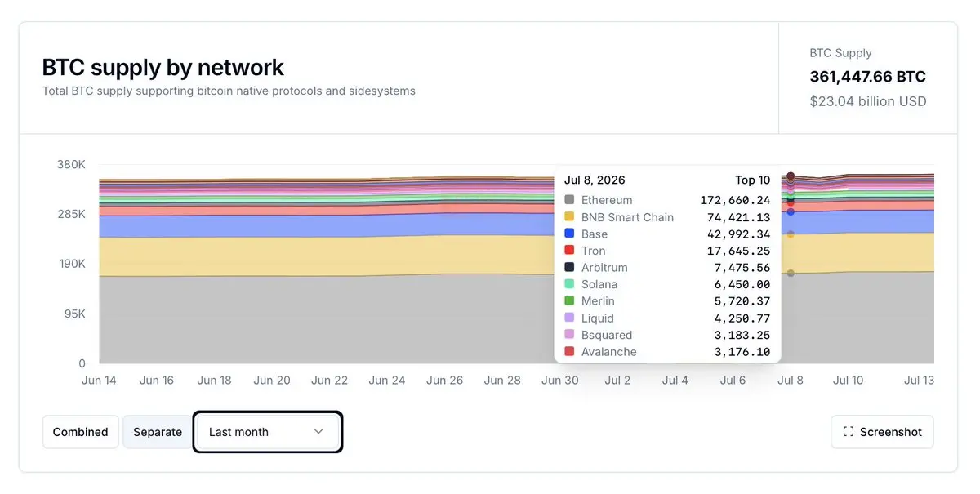The image size is (980, 494).
Task: Click the blue Base legend swatch
Action: click(569, 234)
